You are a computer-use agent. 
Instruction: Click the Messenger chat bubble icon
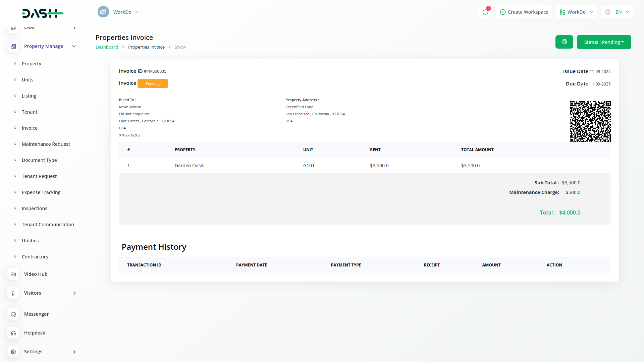13,314
